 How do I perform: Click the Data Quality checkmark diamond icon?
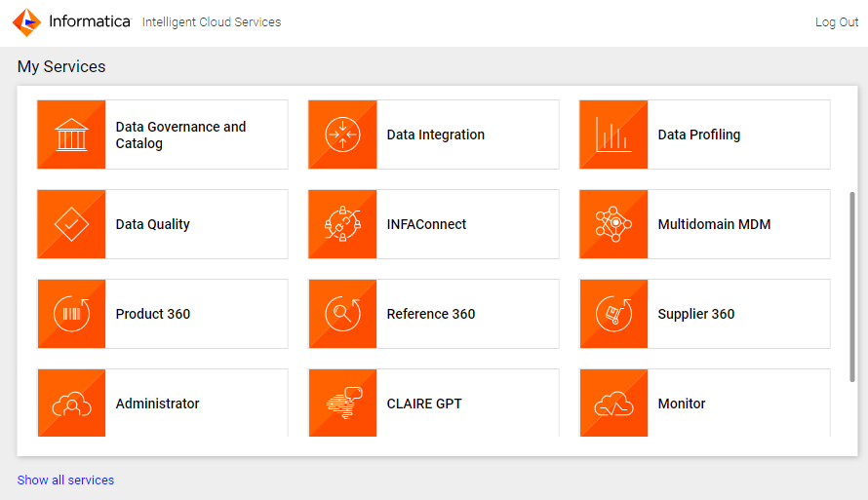coord(71,224)
